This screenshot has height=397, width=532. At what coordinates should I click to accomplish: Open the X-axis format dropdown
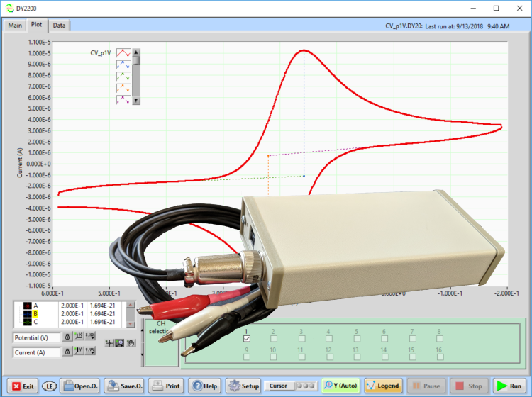[x=90, y=337]
